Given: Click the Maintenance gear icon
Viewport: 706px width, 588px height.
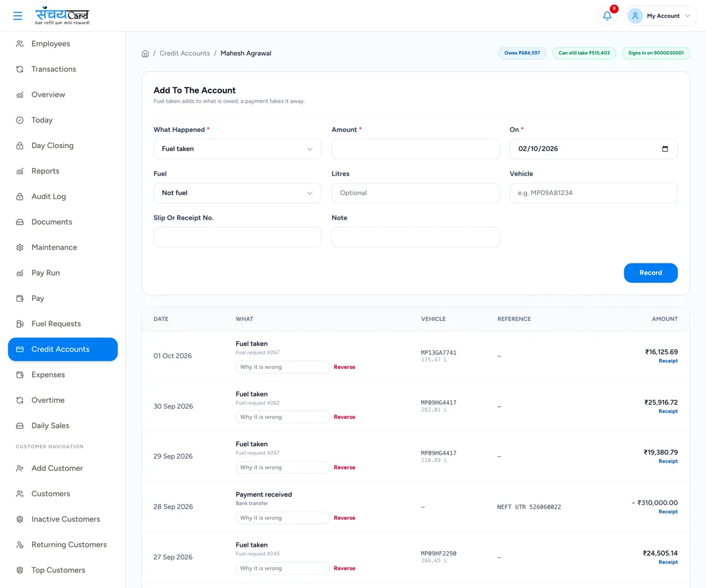Looking at the screenshot, I should click(20, 248).
